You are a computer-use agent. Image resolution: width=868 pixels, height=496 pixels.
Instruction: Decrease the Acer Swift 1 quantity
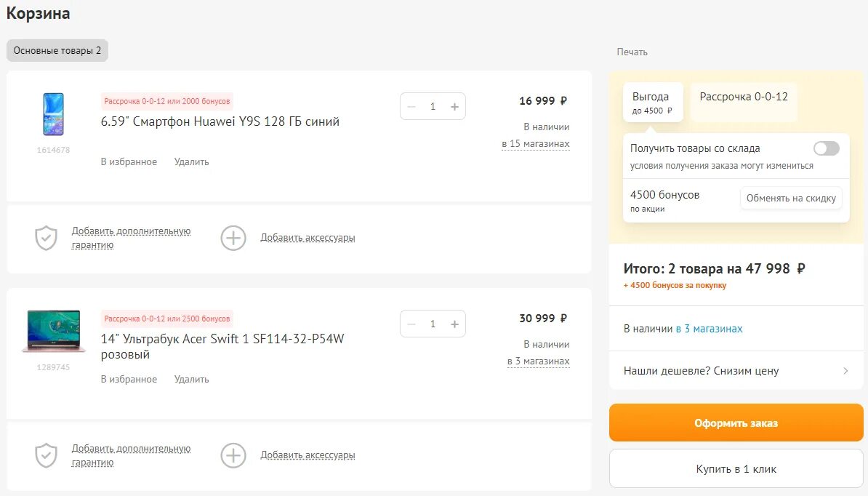(x=411, y=324)
